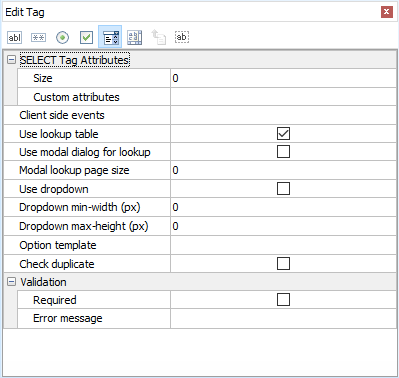
Task: Tick the Use dropdown checkbox
Action: 283,189
